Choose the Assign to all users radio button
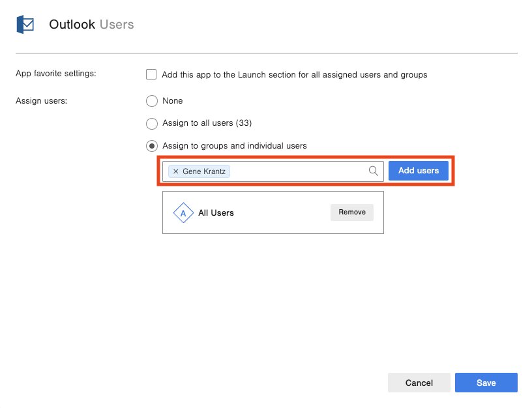 tap(152, 123)
